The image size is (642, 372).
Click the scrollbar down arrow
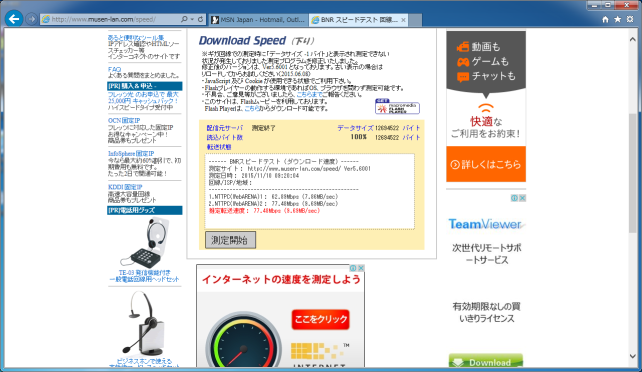pyautogui.click(x=633, y=356)
